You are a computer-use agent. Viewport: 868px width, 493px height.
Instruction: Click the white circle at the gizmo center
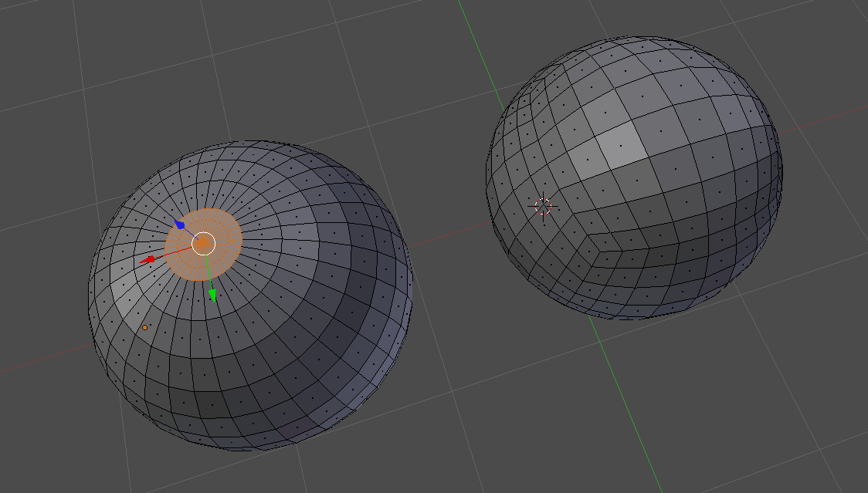click(x=202, y=242)
